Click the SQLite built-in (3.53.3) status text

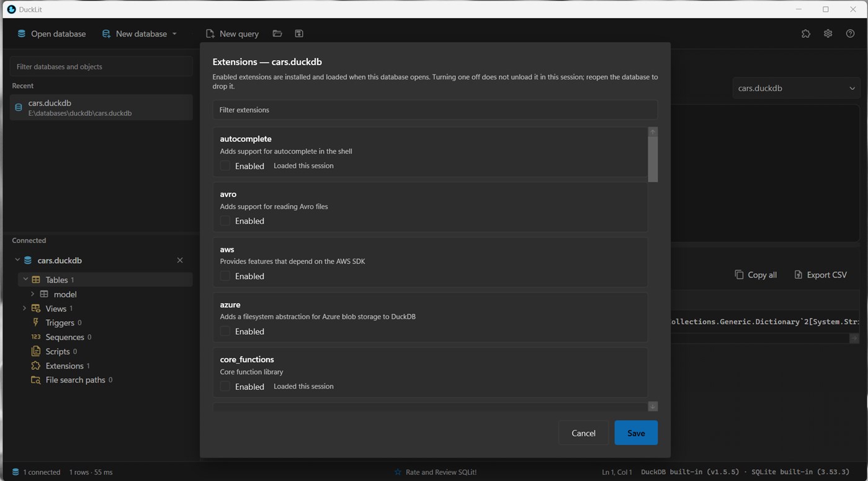pos(800,472)
